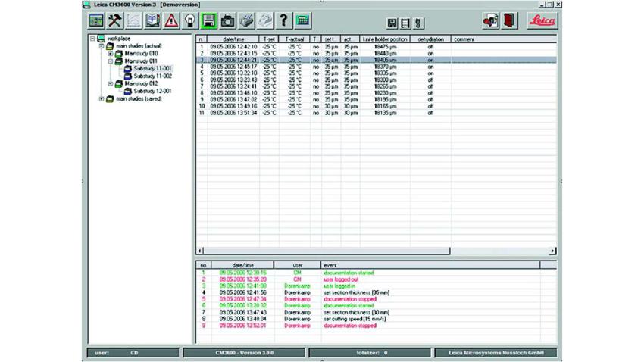
Task: Click the graph chart toolbar icon
Action: tap(134, 20)
